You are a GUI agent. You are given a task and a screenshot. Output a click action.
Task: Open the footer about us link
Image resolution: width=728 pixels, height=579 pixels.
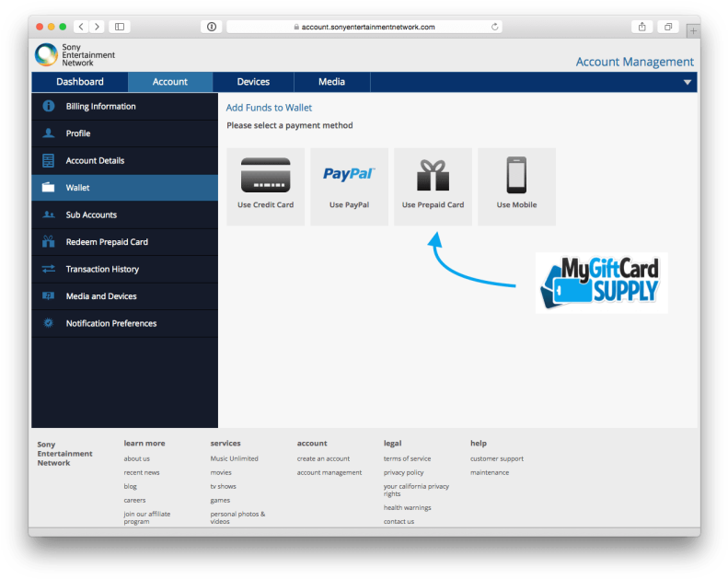tap(136, 458)
